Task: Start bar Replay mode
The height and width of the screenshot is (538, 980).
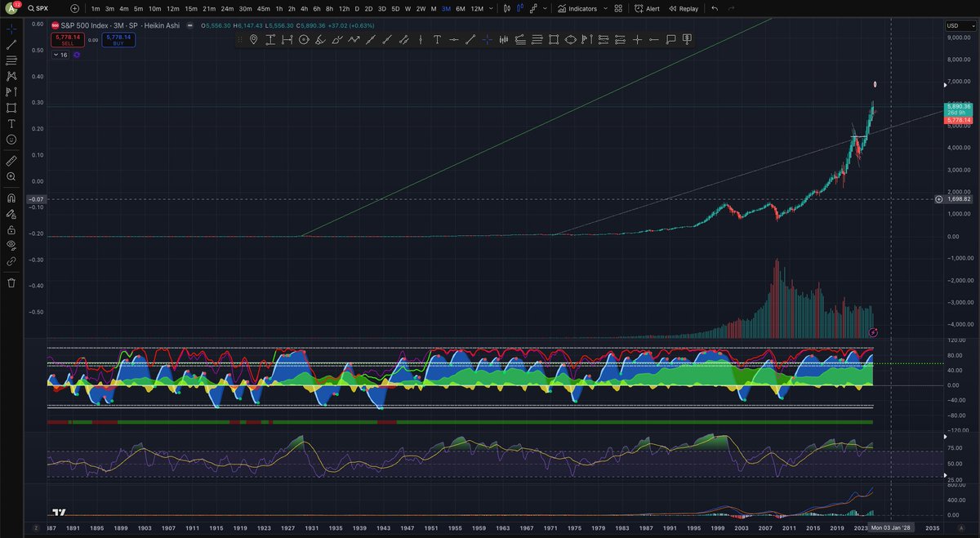Action: pyautogui.click(x=683, y=8)
